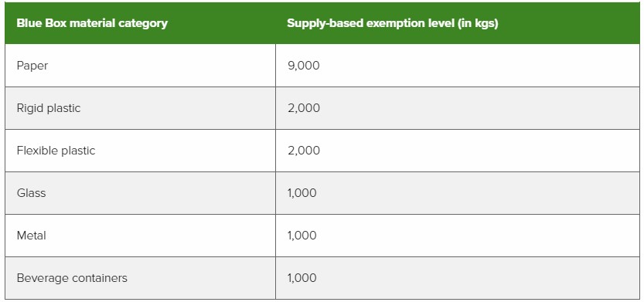Screen dimensions: 644x302
Task: Select the 1,000 value beside Glass
Action: [x=302, y=193]
